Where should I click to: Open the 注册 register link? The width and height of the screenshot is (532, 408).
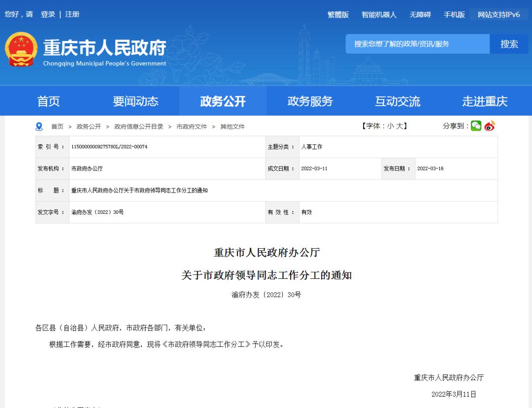(72, 14)
